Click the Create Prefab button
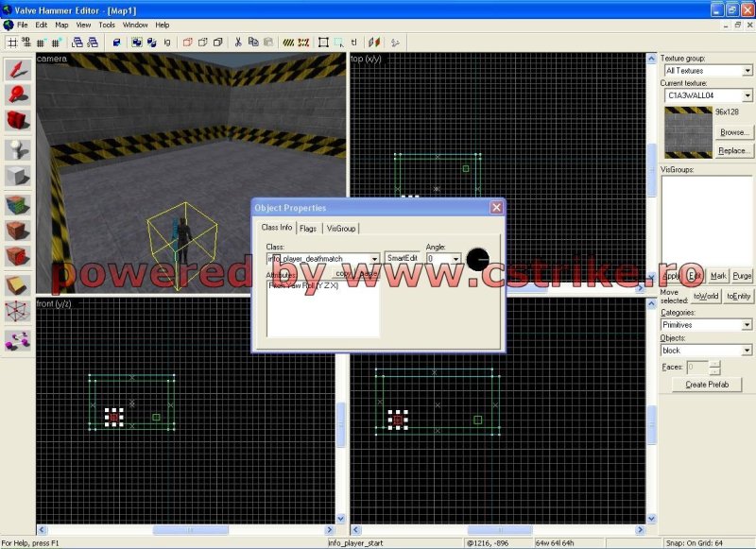Viewport: 756px width, 549px height. pos(706,385)
